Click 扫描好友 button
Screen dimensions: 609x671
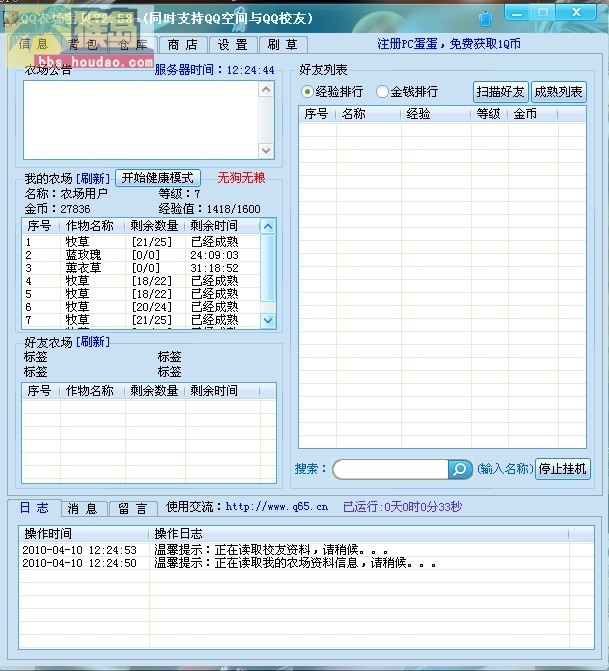pyautogui.click(x=500, y=92)
